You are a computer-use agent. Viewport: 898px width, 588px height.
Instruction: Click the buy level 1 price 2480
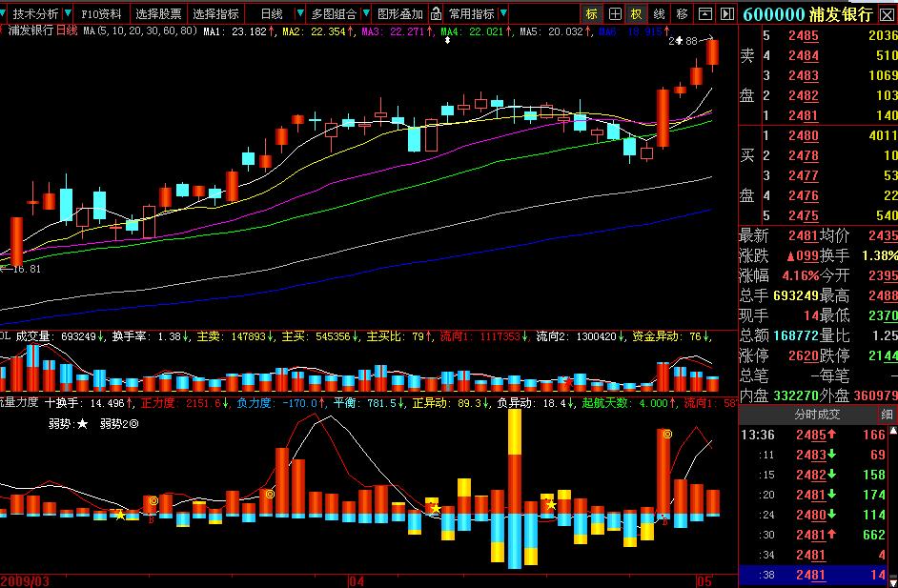click(803, 135)
